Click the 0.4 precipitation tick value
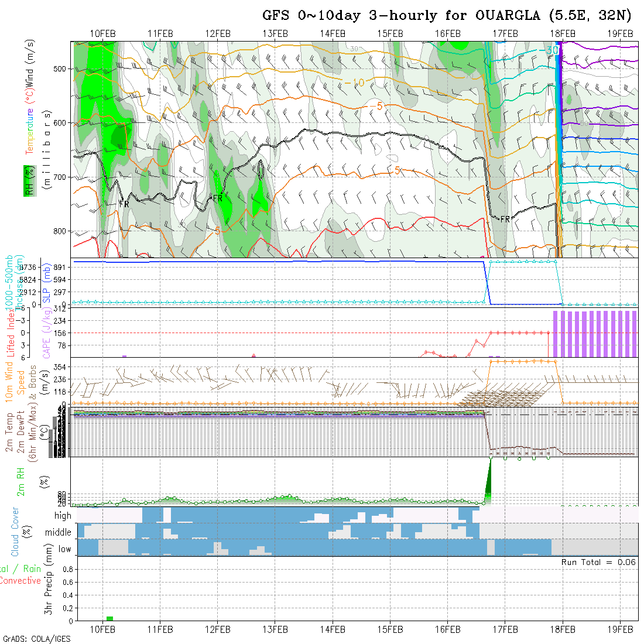The width and height of the screenshot is (644, 644). pos(68,595)
